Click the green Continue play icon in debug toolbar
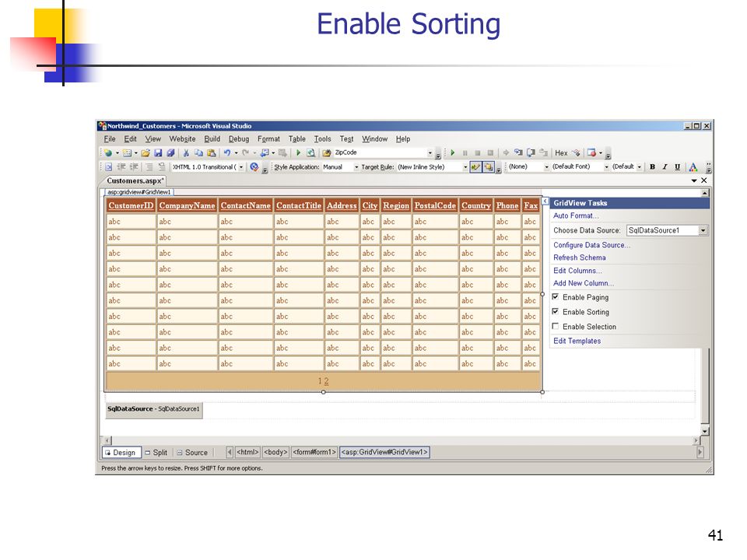The image size is (747, 560). tap(453, 153)
